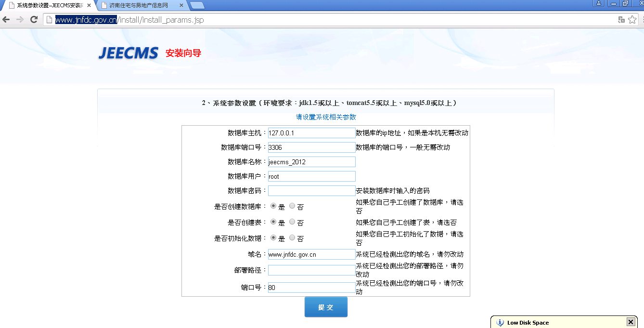Go back using browser back arrow

6,20
